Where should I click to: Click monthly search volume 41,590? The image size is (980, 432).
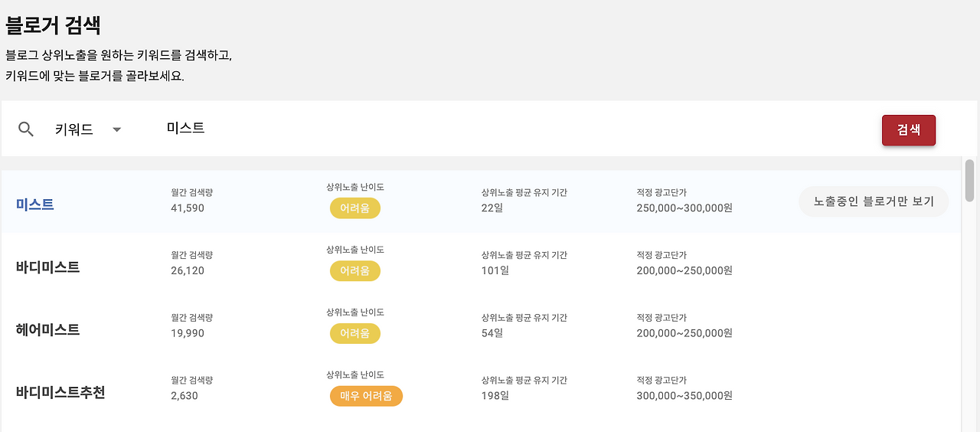tap(188, 208)
